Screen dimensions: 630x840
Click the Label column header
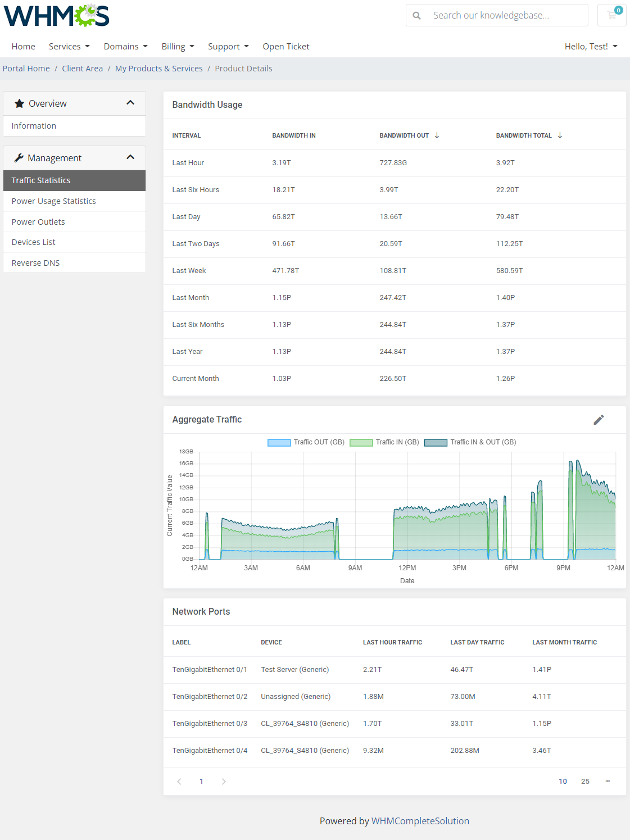click(182, 642)
